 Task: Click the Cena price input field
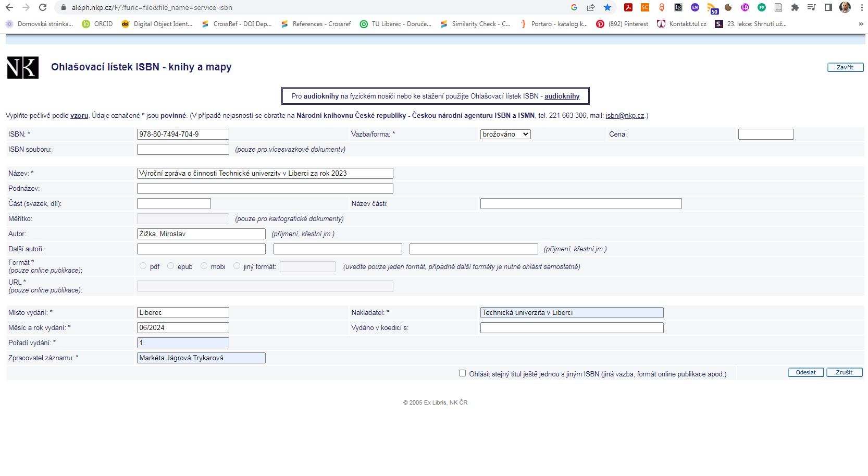765,134
